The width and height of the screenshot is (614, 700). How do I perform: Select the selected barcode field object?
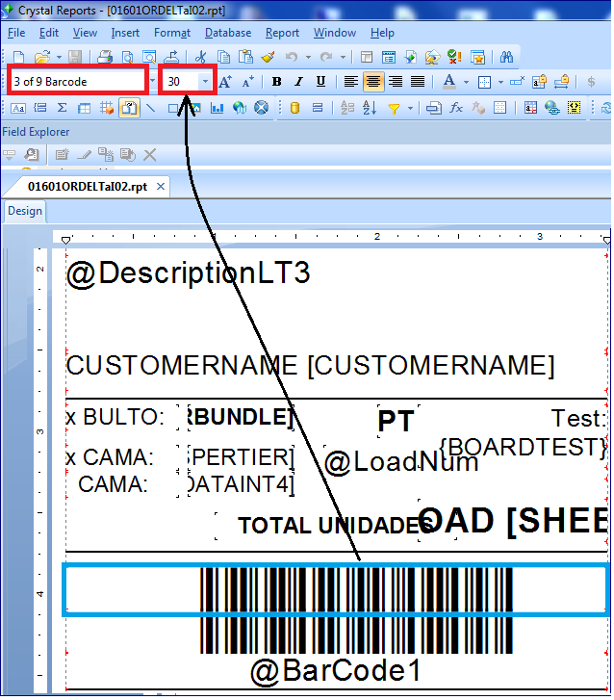click(x=336, y=589)
